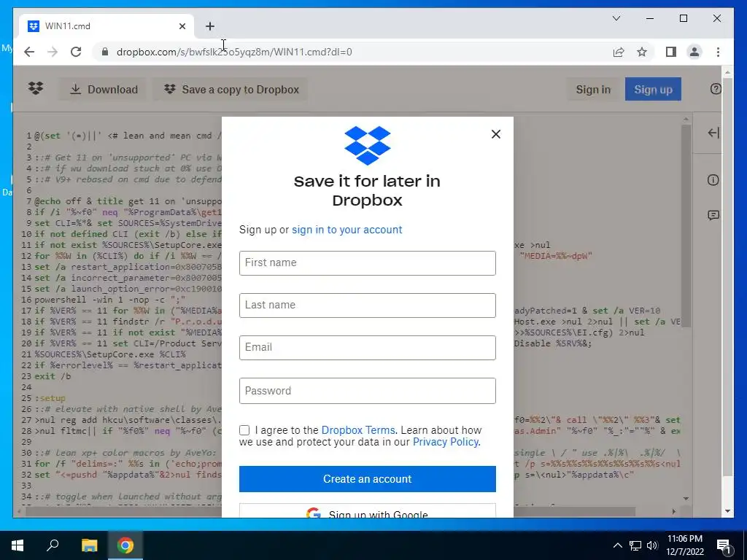Bookmark this tab with the star icon

coord(642,52)
